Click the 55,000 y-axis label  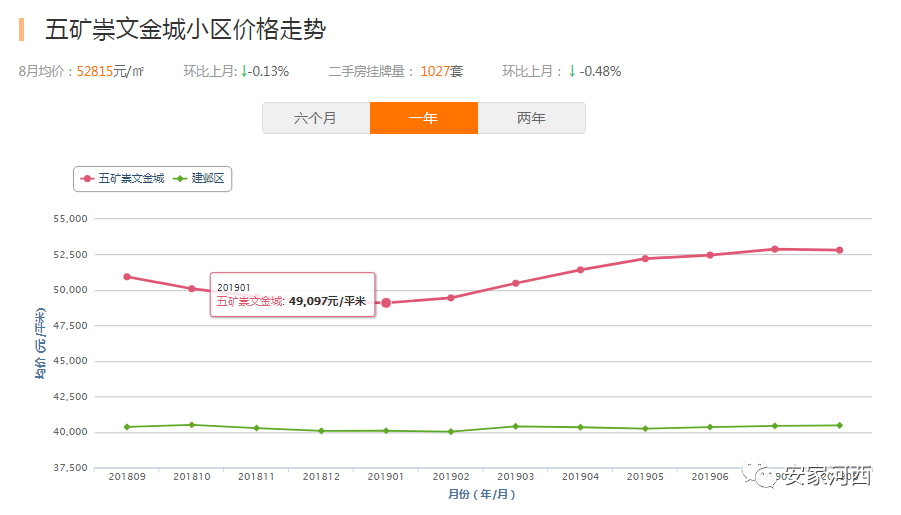pos(70,219)
